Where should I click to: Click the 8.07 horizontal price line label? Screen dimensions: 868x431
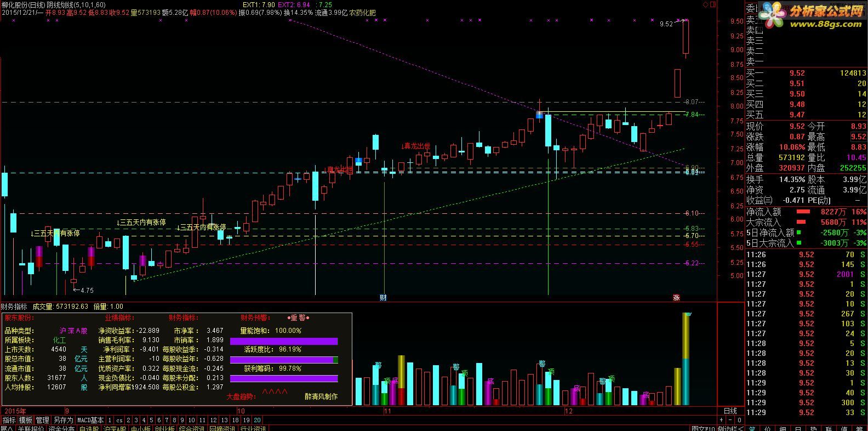pos(692,102)
